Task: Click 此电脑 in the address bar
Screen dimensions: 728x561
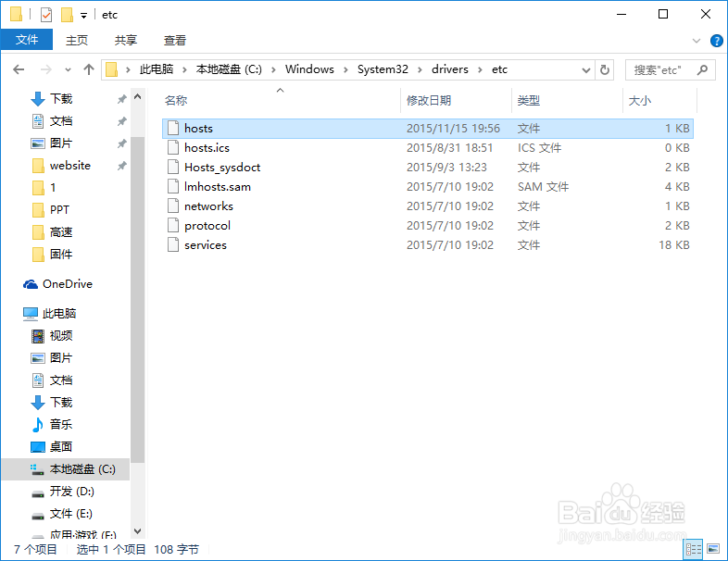Action: 157,69
